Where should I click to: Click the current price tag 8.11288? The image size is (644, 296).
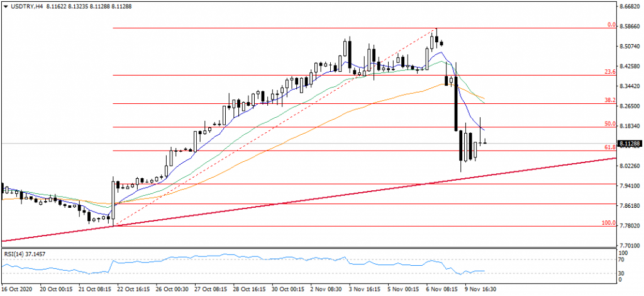pos(630,144)
